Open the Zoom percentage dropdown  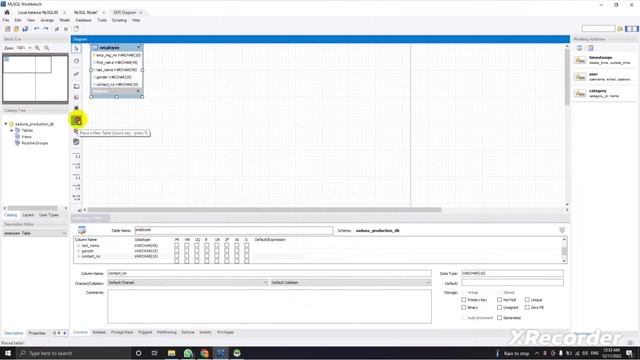(x=30, y=48)
